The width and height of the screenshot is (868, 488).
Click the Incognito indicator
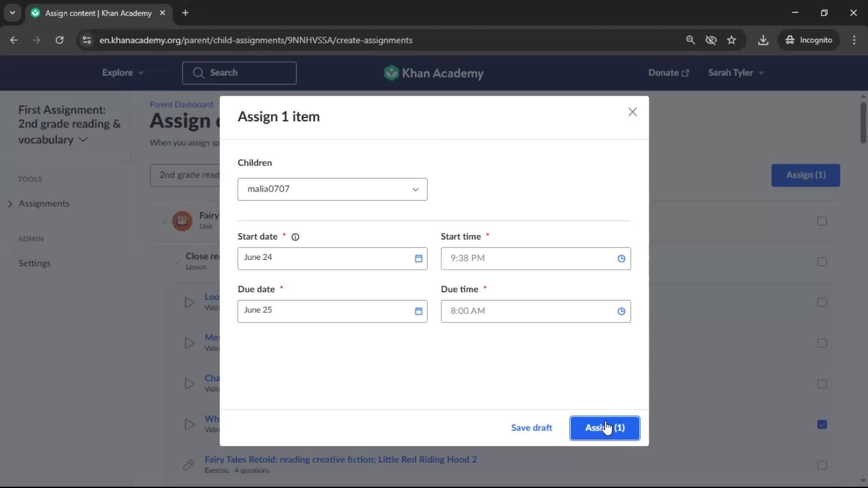tap(809, 40)
